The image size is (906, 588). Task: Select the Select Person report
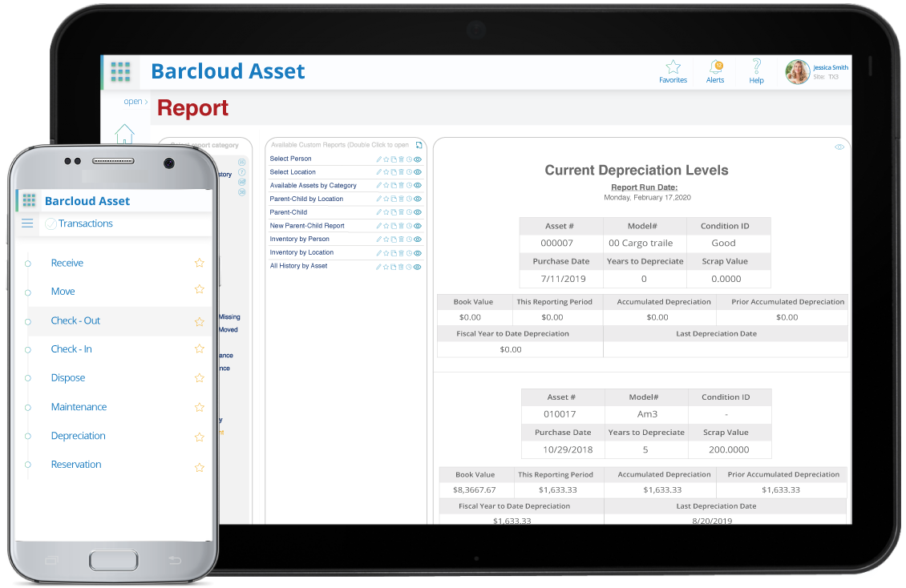coord(290,159)
